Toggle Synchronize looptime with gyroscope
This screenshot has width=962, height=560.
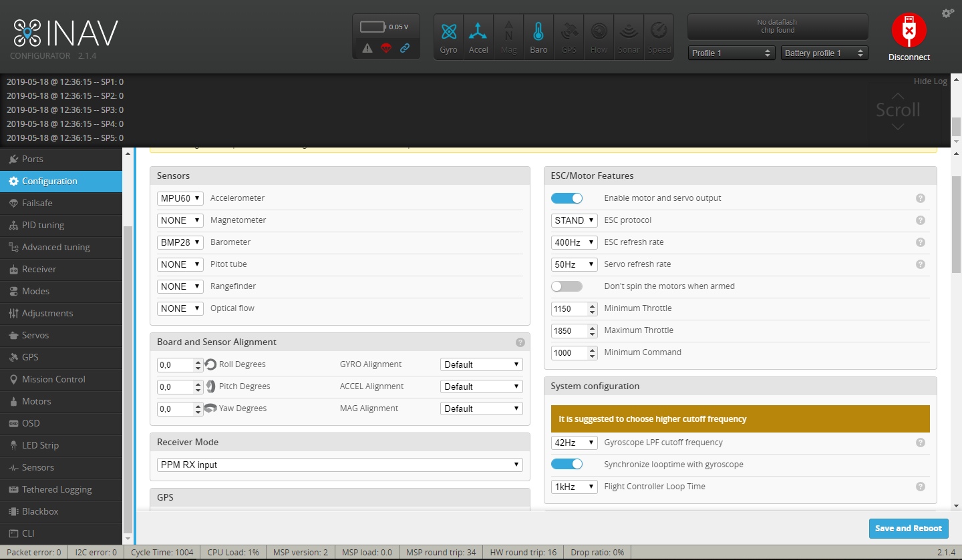pos(567,464)
